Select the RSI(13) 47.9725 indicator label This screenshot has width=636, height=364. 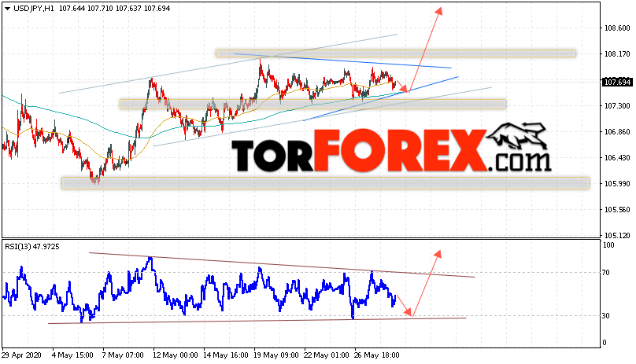click(32, 246)
